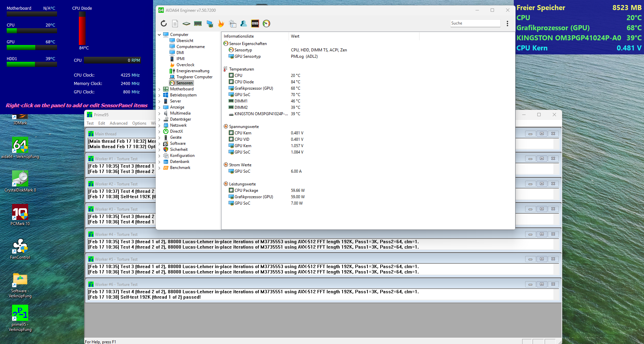Open the preferences gear-checklist toolbar icon
The image size is (644, 344).
pyautogui.click(x=233, y=24)
